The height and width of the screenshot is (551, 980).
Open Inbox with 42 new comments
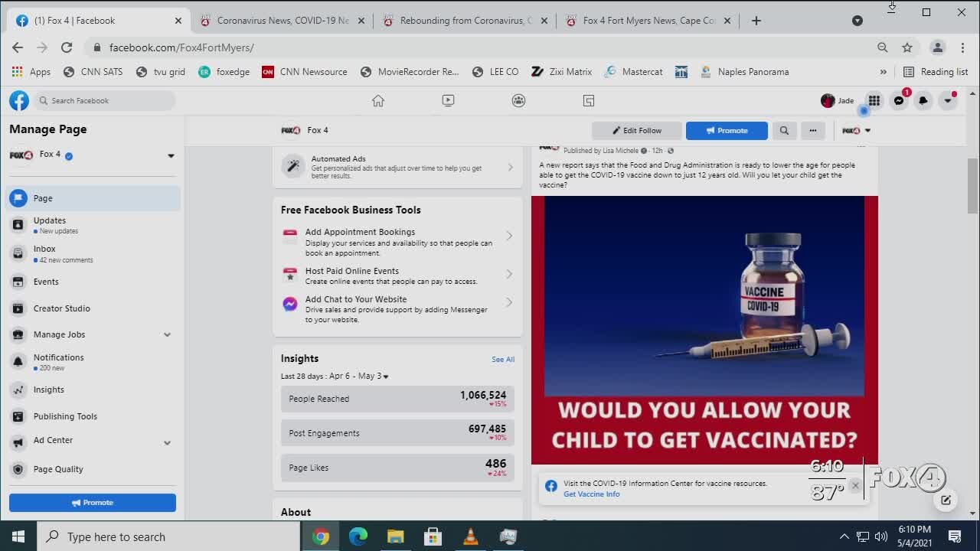tap(93, 253)
